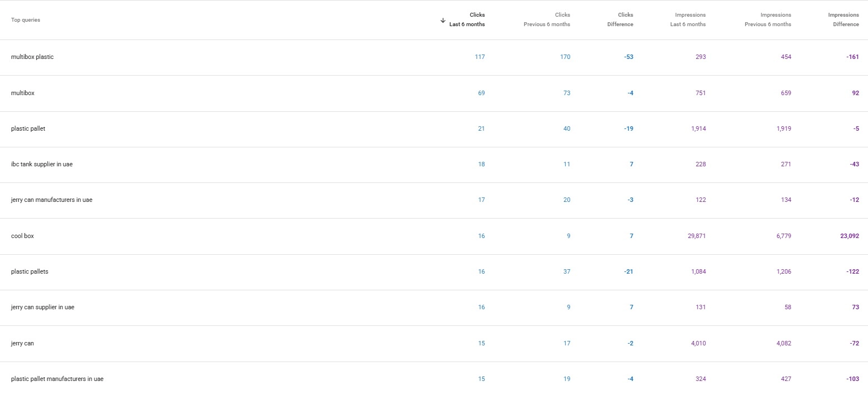Click the 1,919 previous impressions value
Image resolution: width=868 pixels, height=396 pixels.
[784, 128]
